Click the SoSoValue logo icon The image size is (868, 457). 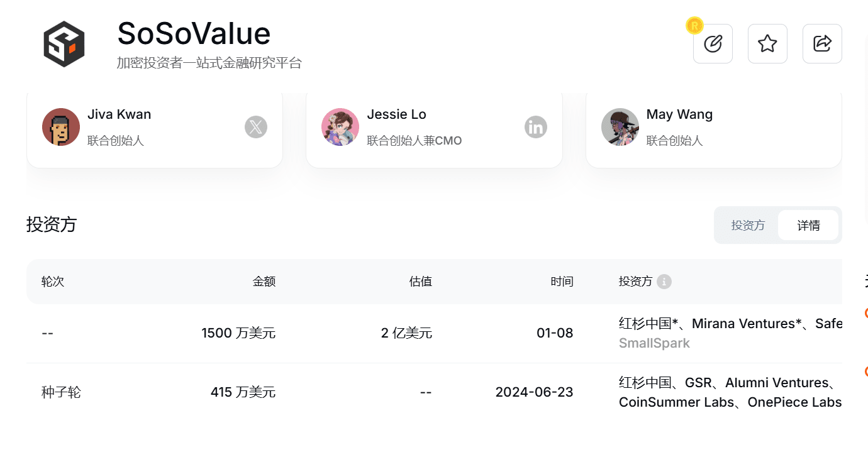(x=65, y=43)
